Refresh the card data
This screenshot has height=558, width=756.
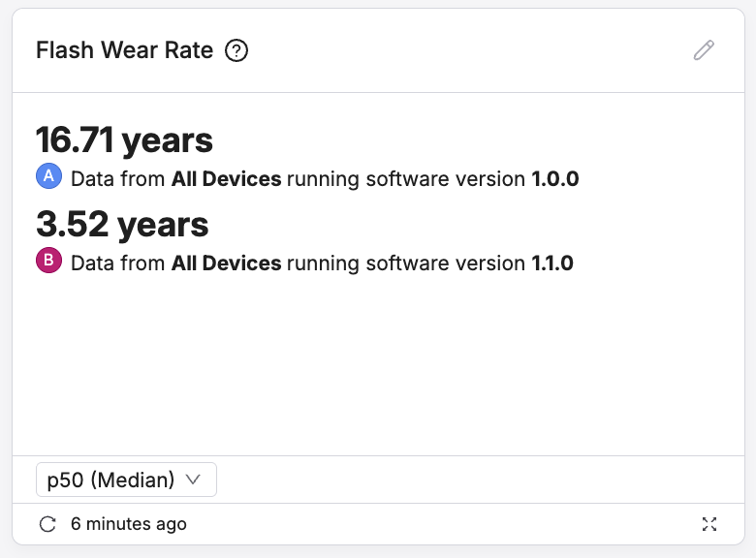(x=47, y=524)
